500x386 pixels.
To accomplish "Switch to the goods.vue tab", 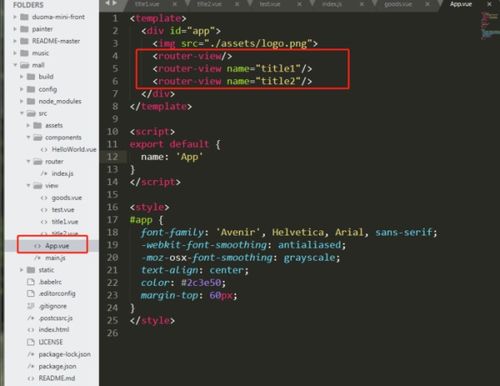I will pos(398,4).
